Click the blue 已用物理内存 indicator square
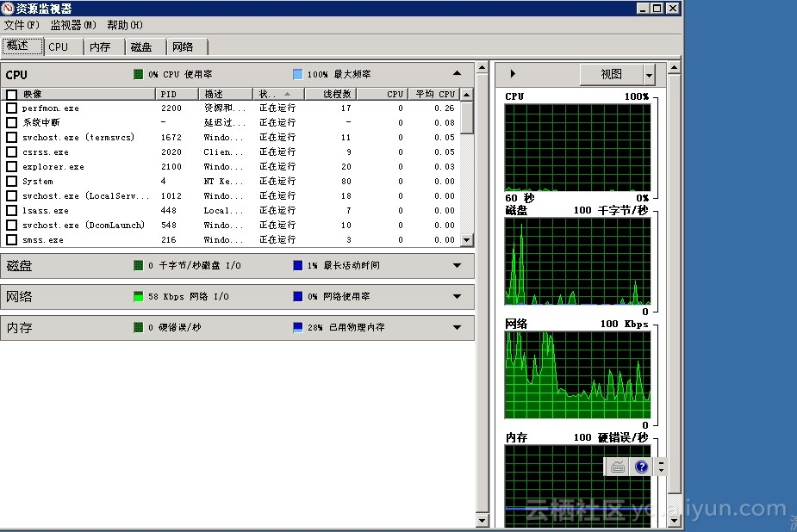 click(298, 327)
